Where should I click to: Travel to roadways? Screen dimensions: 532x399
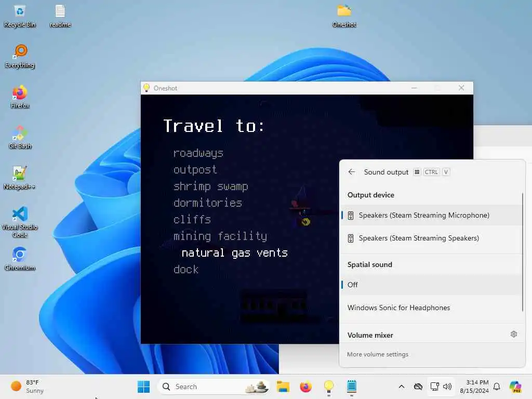tap(198, 153)
